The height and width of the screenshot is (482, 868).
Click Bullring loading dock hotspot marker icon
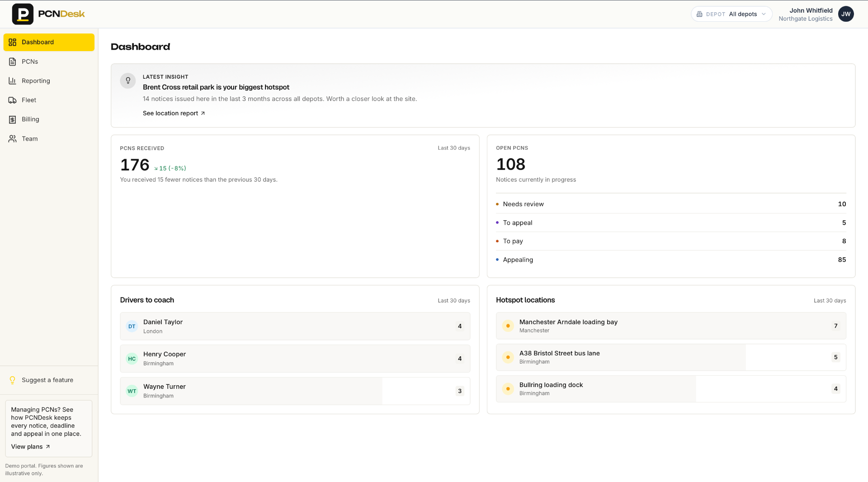click(x=508, y=388)
